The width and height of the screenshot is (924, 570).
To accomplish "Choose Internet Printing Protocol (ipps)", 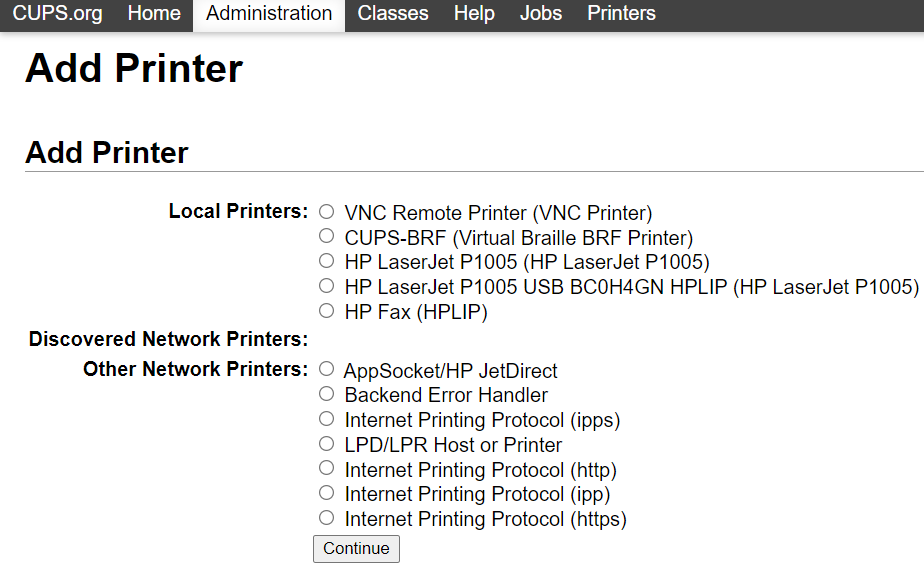I will (x=326, y=419).
